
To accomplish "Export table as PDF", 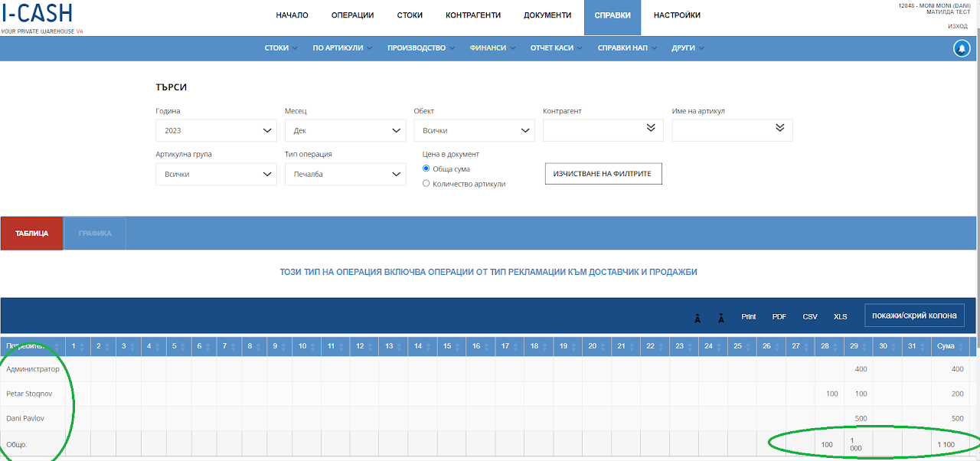I will pyautogui.click(x=779, y=317).
